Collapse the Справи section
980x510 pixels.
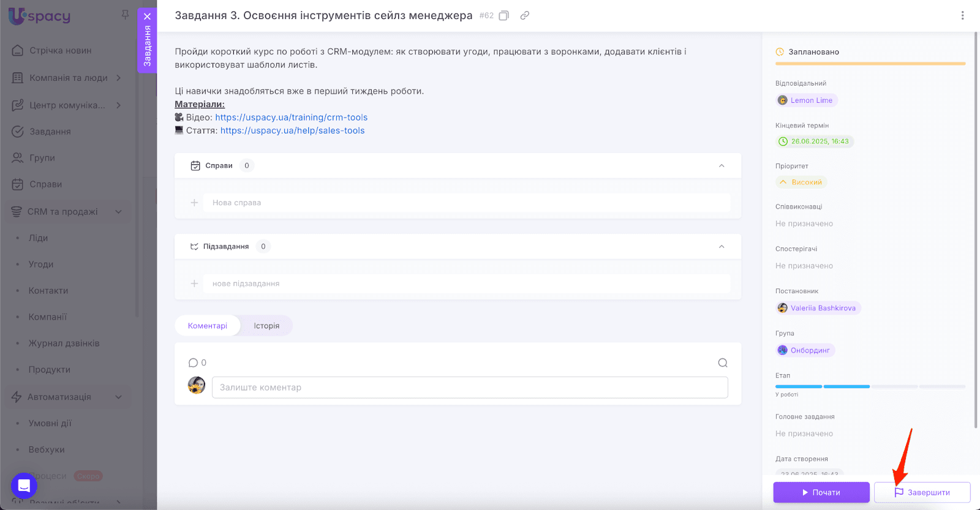pyautogui.click(x=722, y=166)
